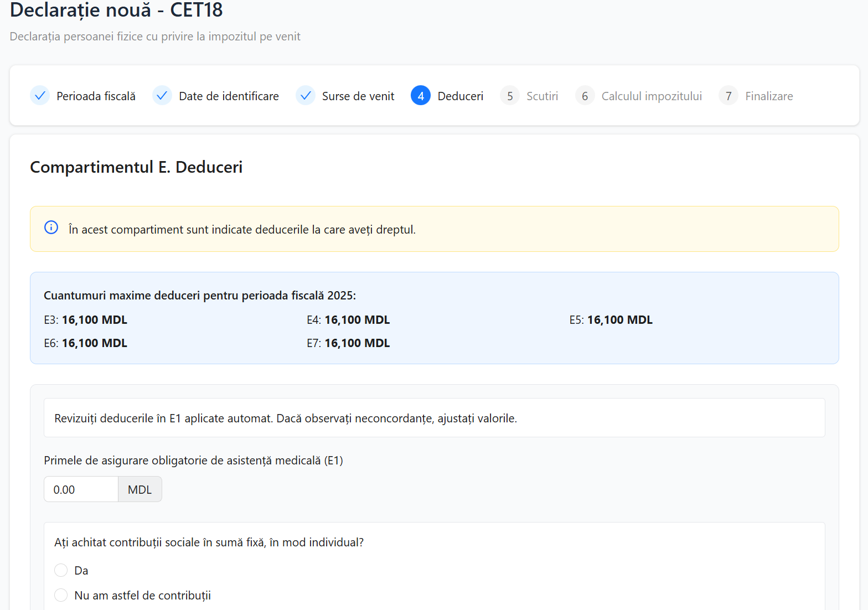Click step 6 Calculul impozitului number icon
The width and height of the screenshot is (868, 610).
(585, 96)
